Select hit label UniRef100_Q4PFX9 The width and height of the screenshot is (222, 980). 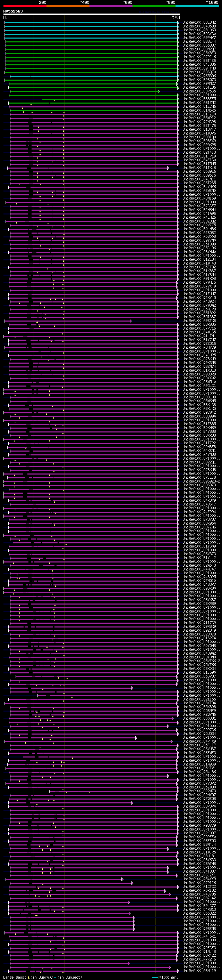point(199,742)
